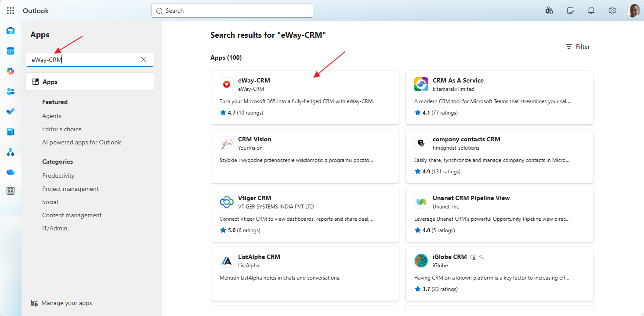Open Mail from the left rail
This screenshot has width=644, height=316.
(11, 31)
